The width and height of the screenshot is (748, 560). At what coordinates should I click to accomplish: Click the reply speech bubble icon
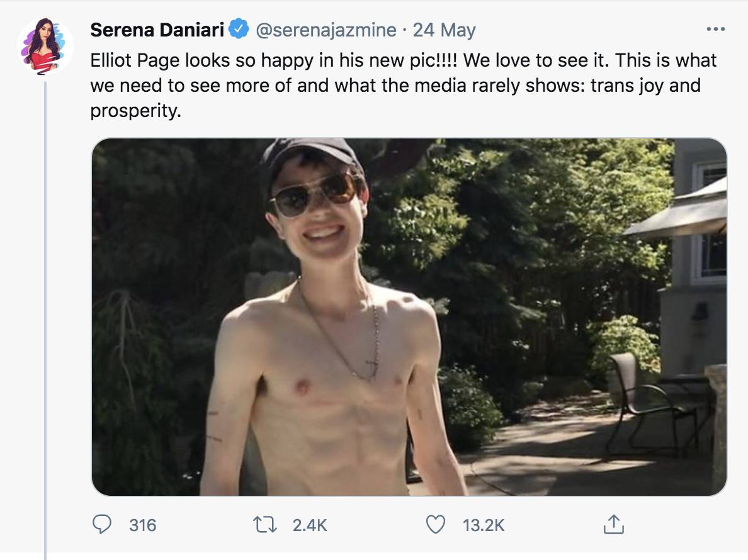point(101,525)
